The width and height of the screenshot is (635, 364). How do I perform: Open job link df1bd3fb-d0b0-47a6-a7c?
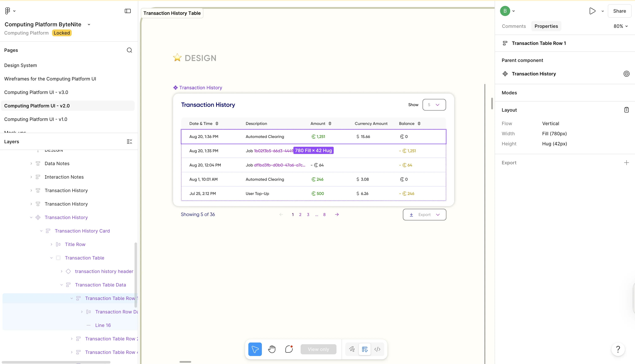(280, 165)
